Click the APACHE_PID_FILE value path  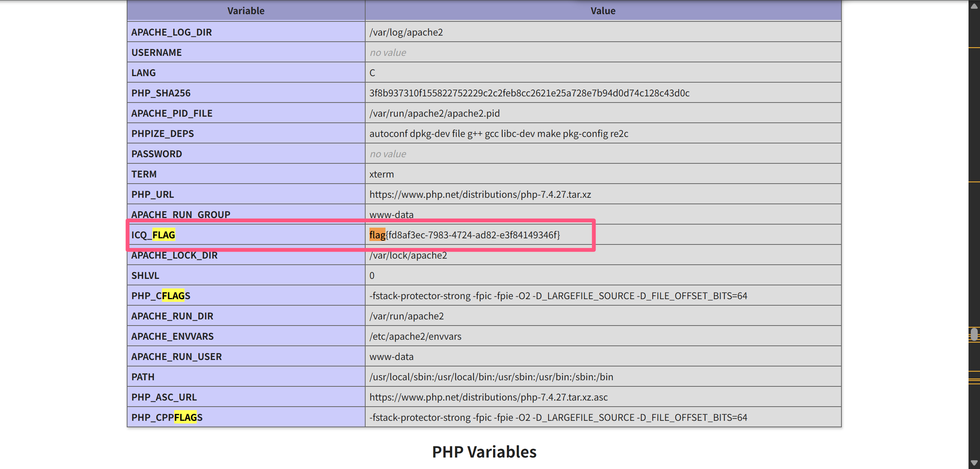point(434,113)
